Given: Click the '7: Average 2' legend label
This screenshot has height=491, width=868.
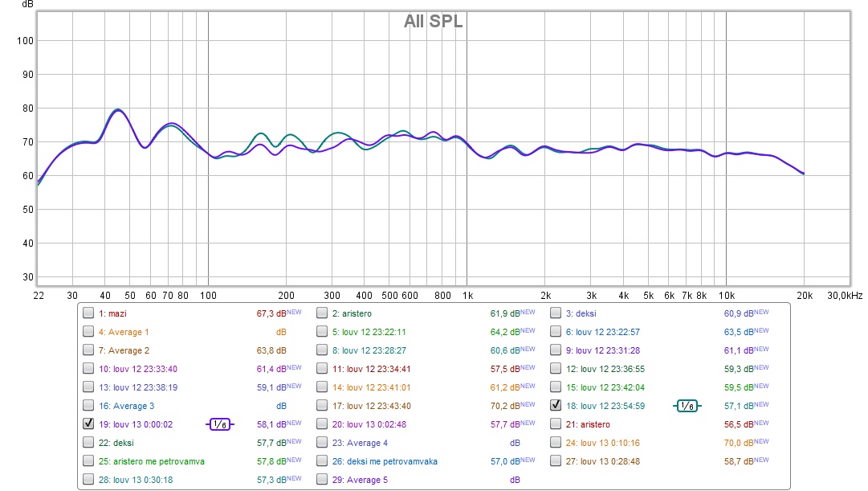Looking at the screenshot, I should [x=124, y=350].
